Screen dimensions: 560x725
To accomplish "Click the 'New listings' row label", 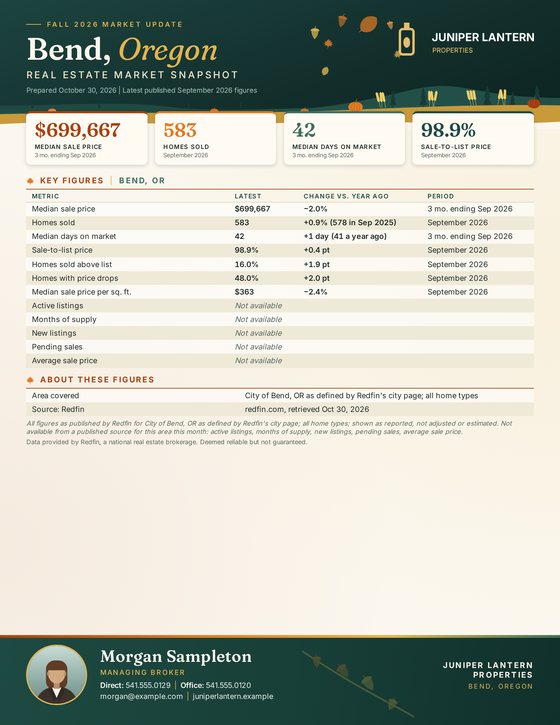I will 54,333.
